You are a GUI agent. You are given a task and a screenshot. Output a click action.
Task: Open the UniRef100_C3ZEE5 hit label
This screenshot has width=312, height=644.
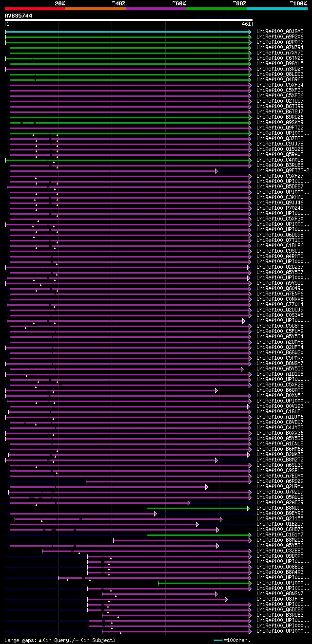(280, 551)
